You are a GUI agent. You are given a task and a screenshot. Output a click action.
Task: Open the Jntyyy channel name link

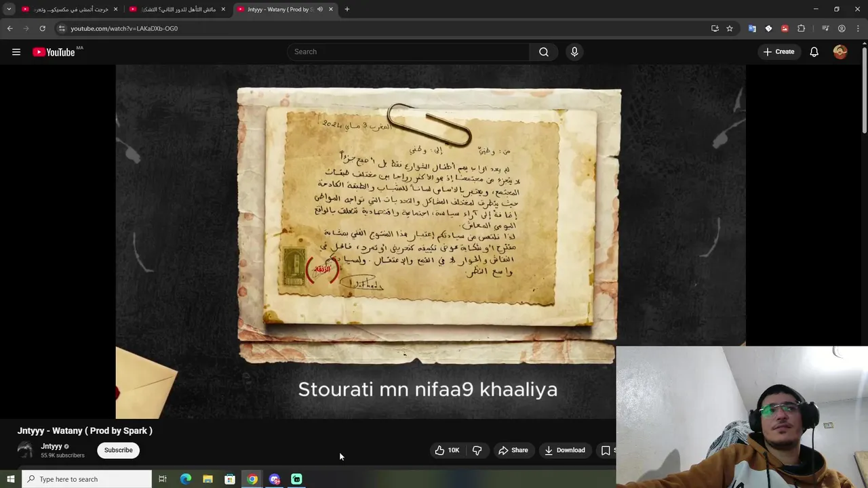(52, 446)
